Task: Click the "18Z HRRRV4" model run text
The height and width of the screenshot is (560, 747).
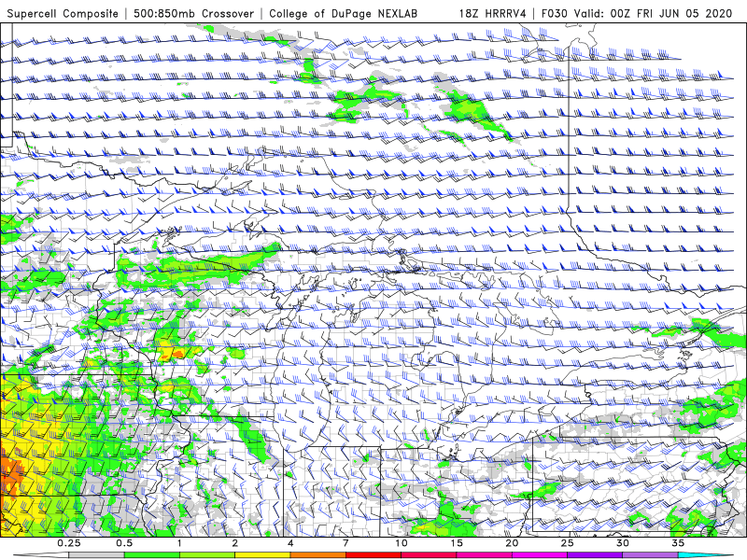Action: [x=493, y=13]
